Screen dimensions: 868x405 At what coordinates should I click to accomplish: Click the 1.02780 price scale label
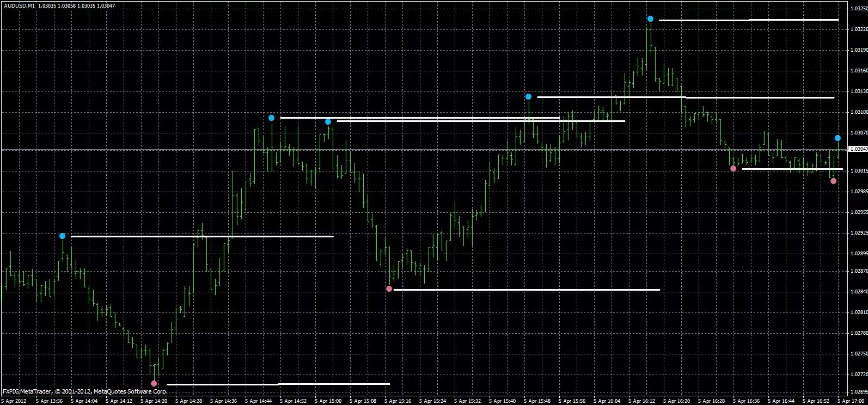(858, 333)
